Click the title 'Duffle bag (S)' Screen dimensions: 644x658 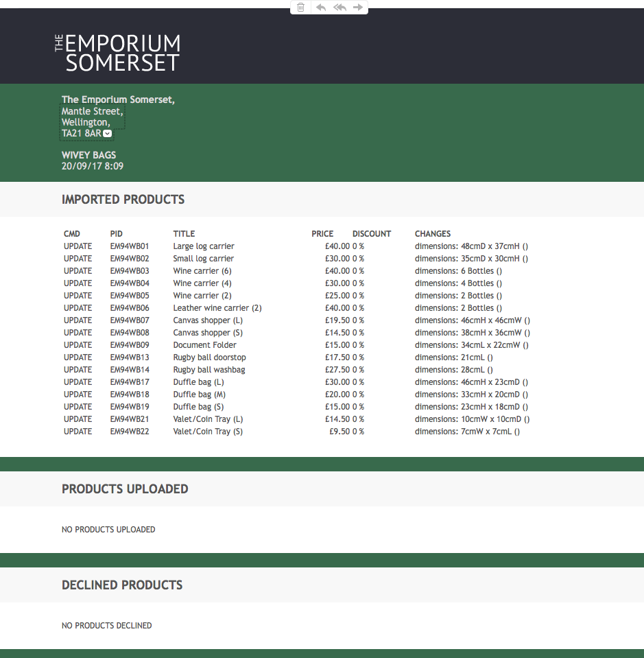[x=198, y=407]
